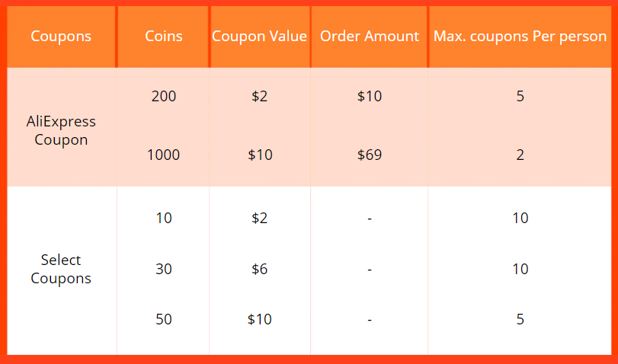Click the $10 coupon value for 1000 coins

tap(260, 155)
